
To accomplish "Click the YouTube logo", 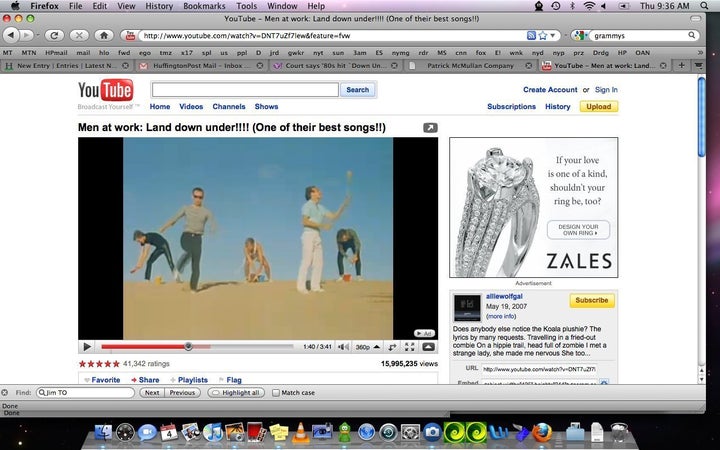I will pyautogui.click(x=106, y=90).
